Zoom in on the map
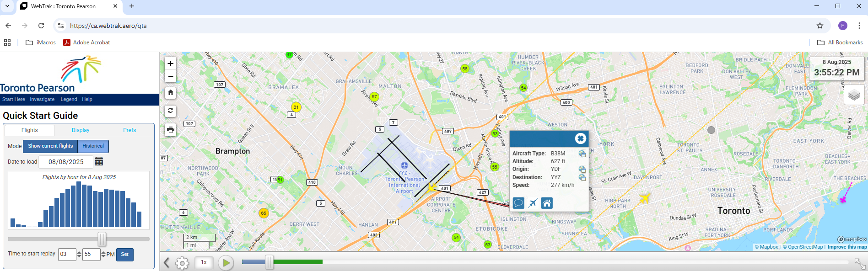Image resolution: width=868 pixels, height=271 pixels. pos(170,64)
